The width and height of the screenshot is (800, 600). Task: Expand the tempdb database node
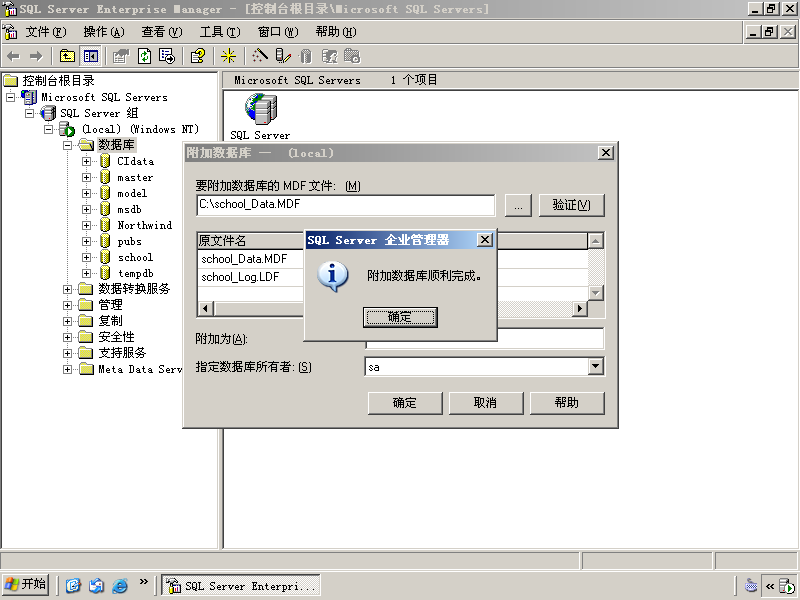pos(86,273)
